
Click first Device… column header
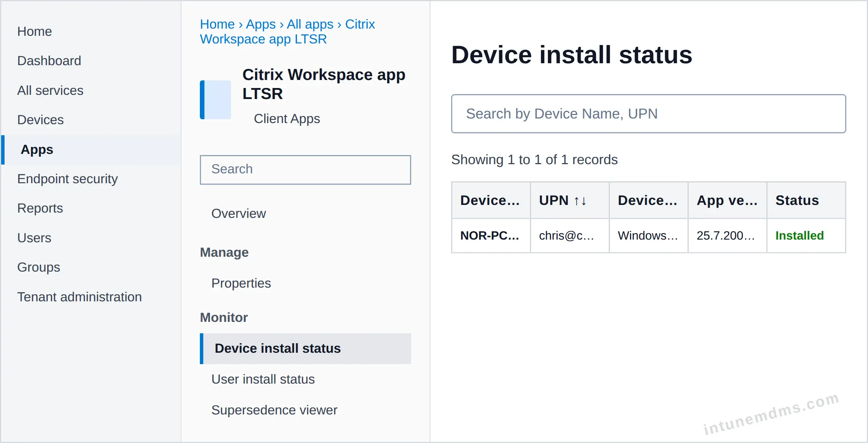[x=490, y=200]
